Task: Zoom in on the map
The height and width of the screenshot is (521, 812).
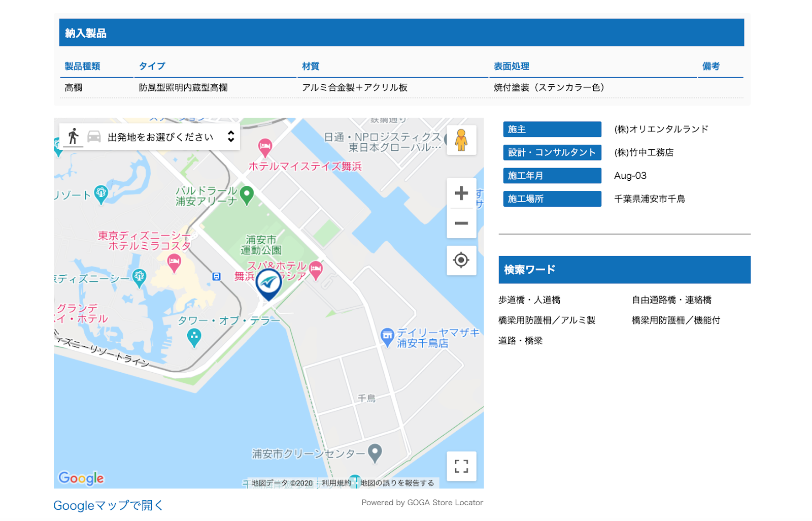Action: coord(461,193)
